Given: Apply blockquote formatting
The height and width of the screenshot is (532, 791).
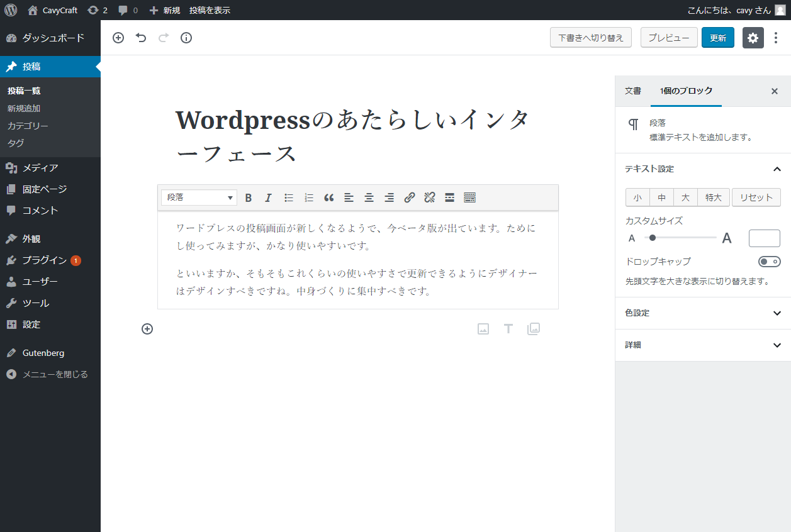Looking at the screenshot, I should pyautogui.click(x=328, y=197).
